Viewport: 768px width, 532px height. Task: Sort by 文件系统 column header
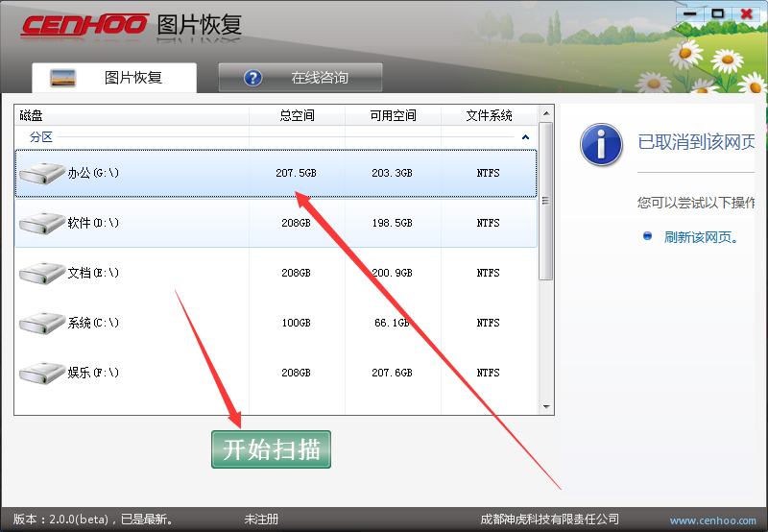[x=489, y=115]
